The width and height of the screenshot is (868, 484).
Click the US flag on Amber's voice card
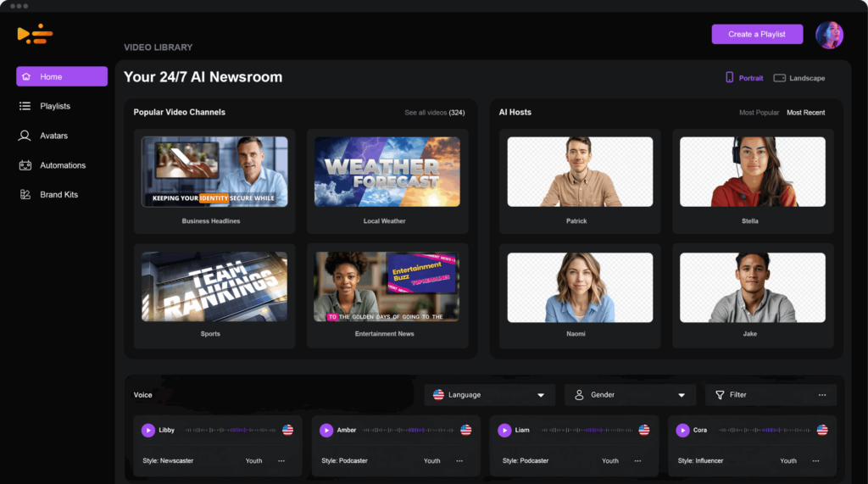pos(465,431)
